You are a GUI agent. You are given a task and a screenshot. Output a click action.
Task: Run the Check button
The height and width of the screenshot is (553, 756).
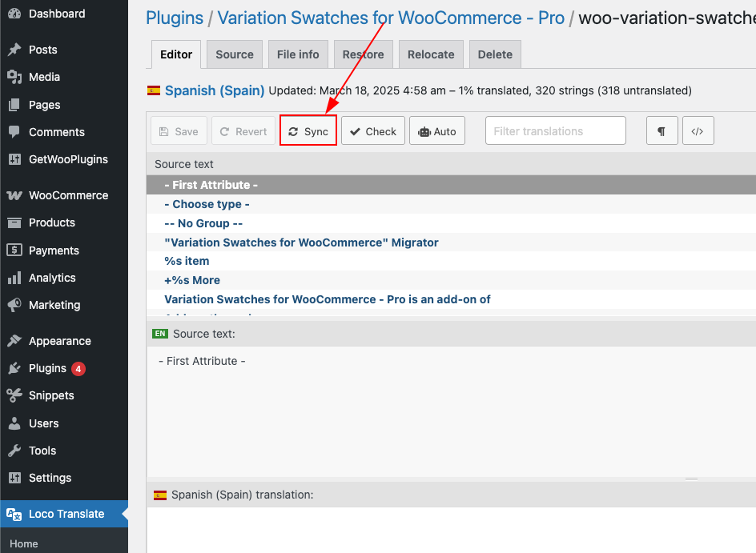point(373,130)
